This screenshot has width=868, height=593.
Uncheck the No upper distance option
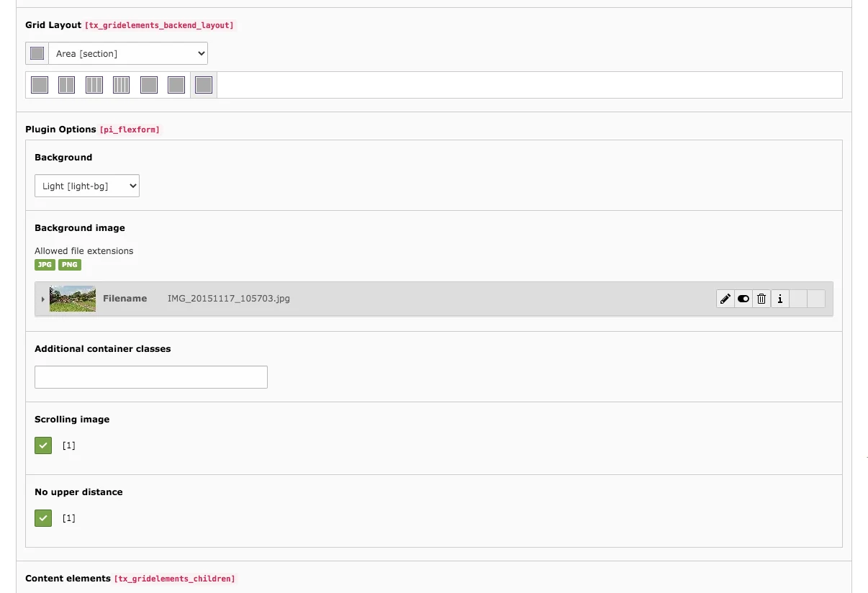[x=42, y=517]
